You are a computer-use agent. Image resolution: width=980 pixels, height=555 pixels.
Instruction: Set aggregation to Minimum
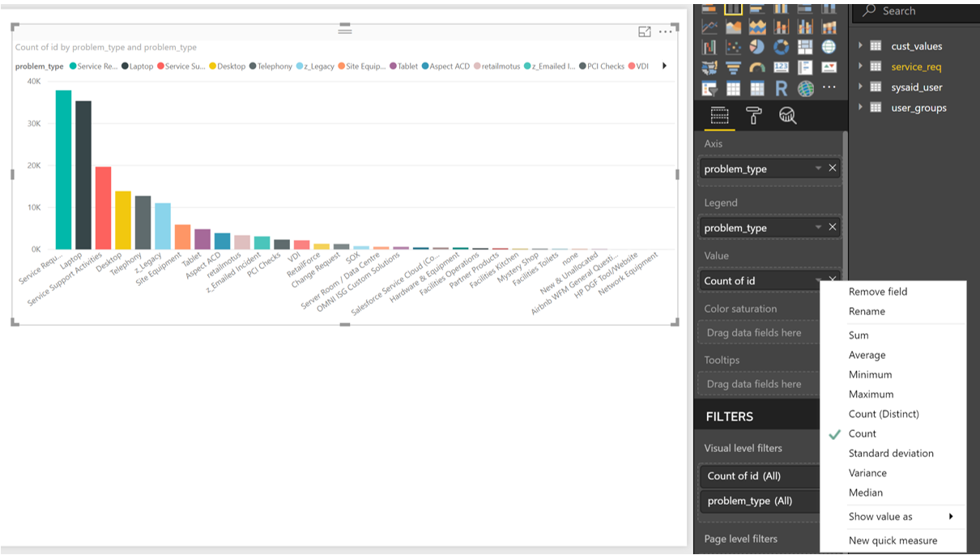893,374
